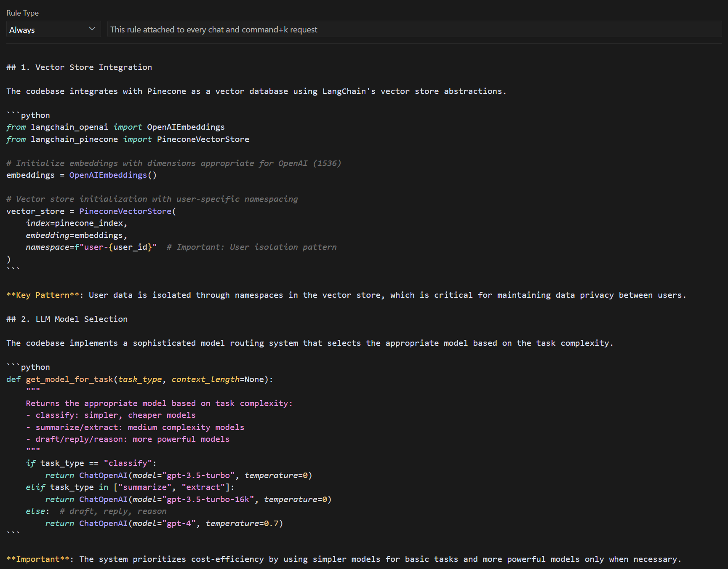Click the "**Key Pattern**" paragraph
The image size is (728, 569).
coord(346,295)
